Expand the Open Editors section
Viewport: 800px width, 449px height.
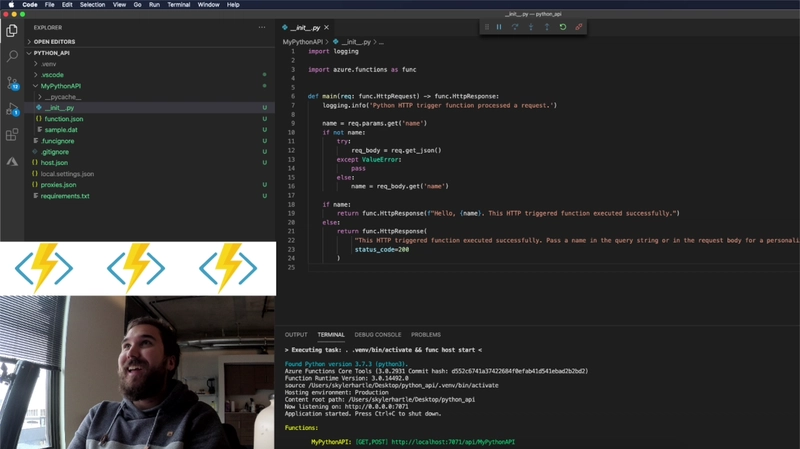point(54,42)
